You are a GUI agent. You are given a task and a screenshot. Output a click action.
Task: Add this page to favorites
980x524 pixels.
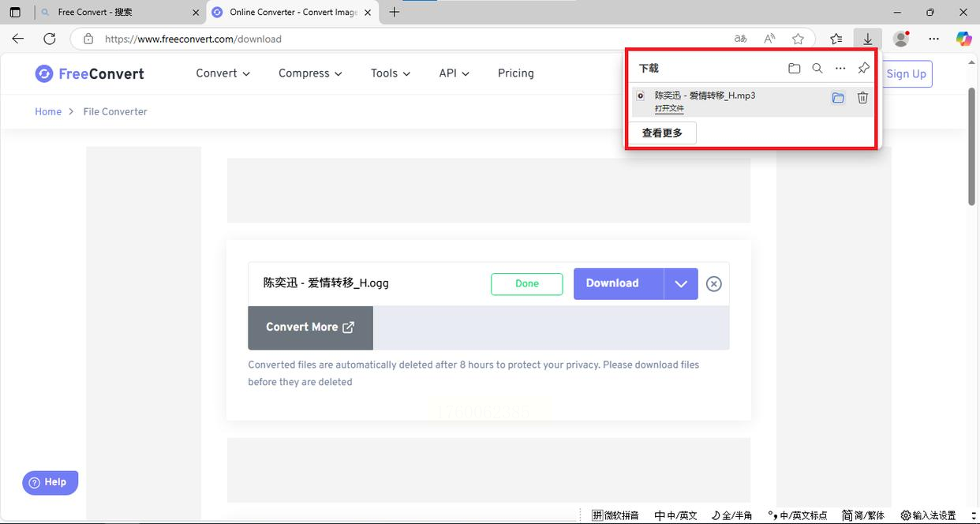coord(798,39)
